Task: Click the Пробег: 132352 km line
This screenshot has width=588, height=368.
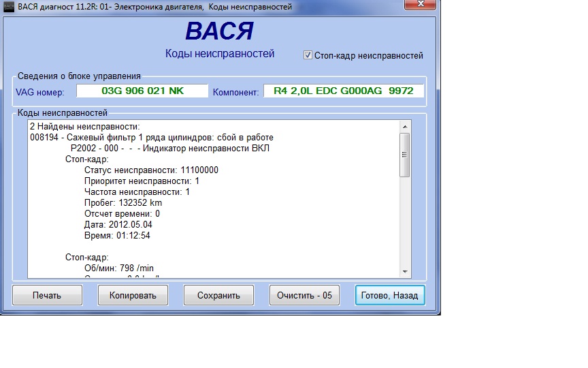Action: (x=123, y=202)
